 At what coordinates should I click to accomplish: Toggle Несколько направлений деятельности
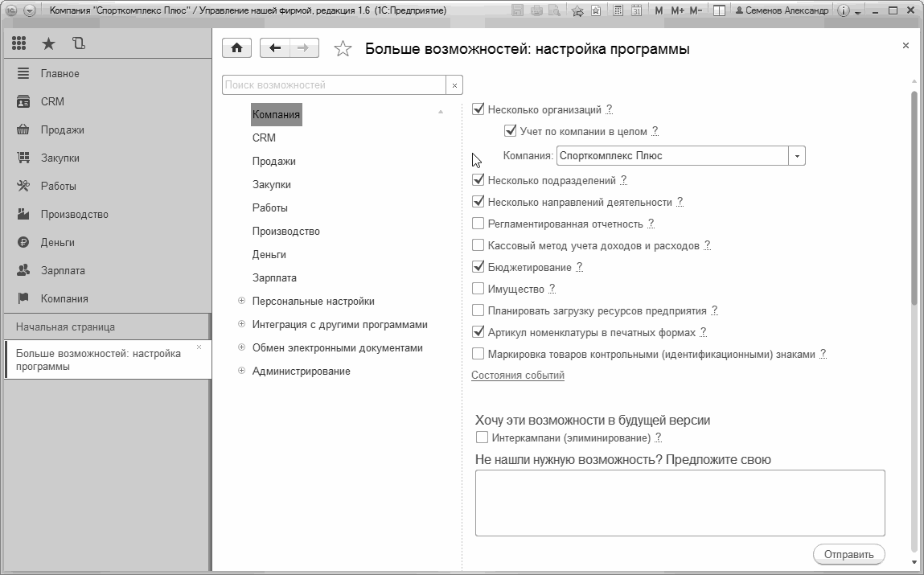click(478, 202)
